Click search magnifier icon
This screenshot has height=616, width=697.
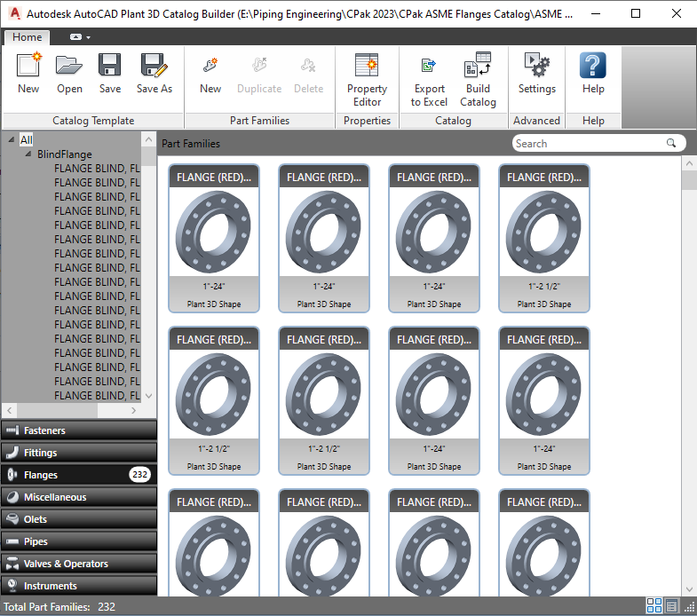[x=671, y=143]
